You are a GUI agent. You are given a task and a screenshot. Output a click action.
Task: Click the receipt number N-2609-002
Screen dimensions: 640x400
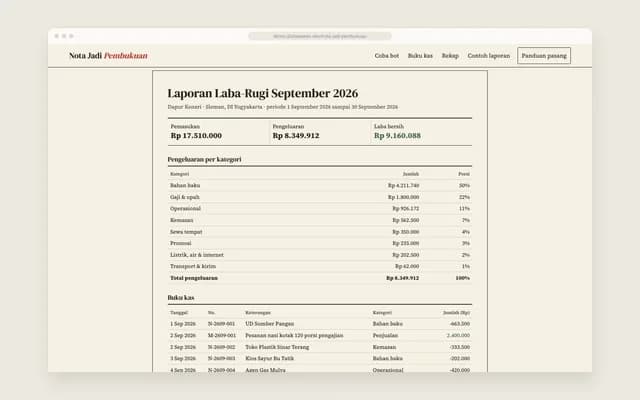221,347
